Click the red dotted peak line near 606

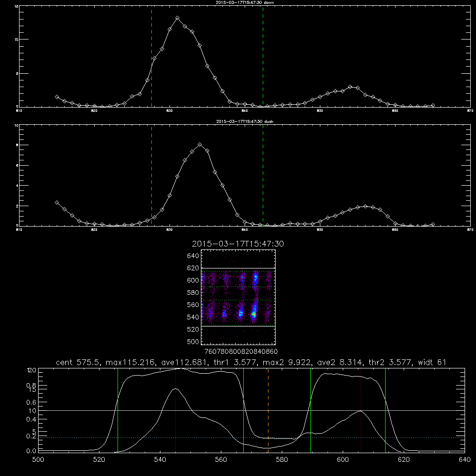(361, 410)
